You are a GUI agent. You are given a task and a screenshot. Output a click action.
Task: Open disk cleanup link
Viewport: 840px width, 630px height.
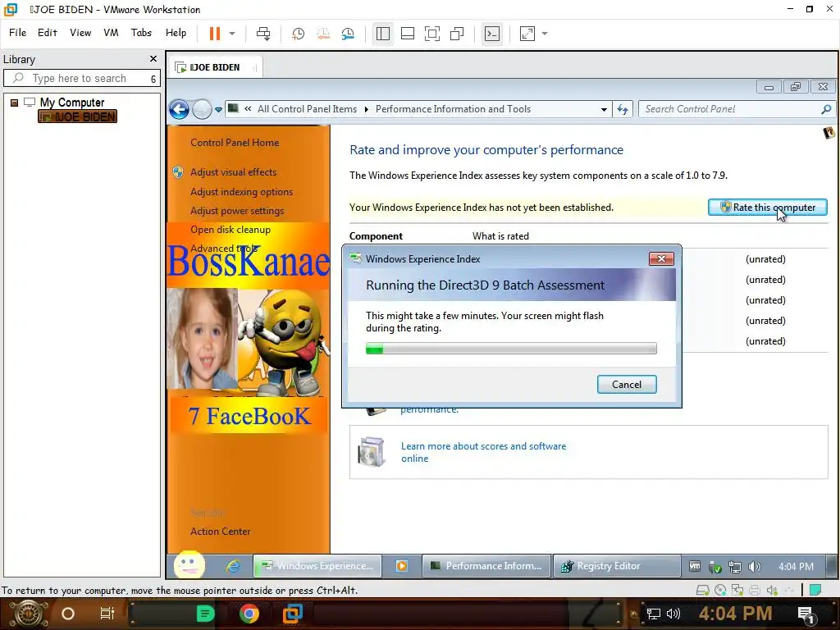231,230
